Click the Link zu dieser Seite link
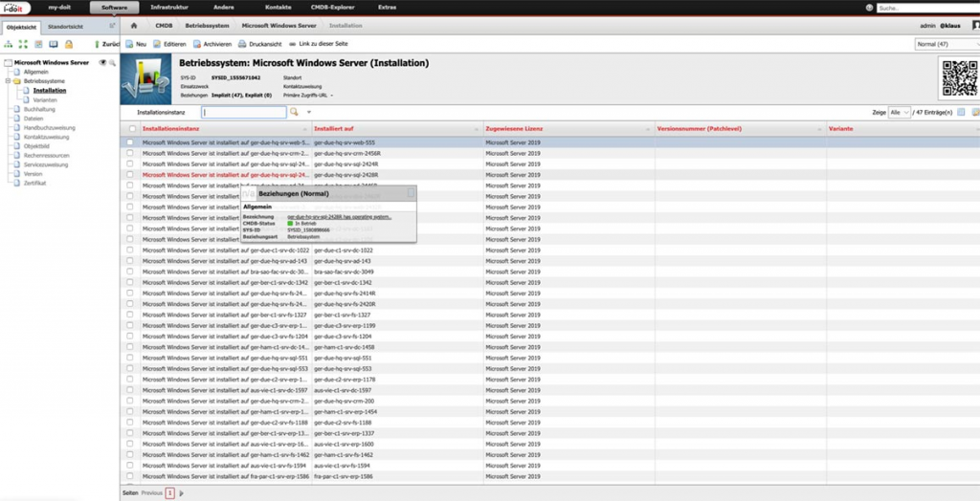Image resolution: width=980 pixels, height=501 pixels. (321, 44)
